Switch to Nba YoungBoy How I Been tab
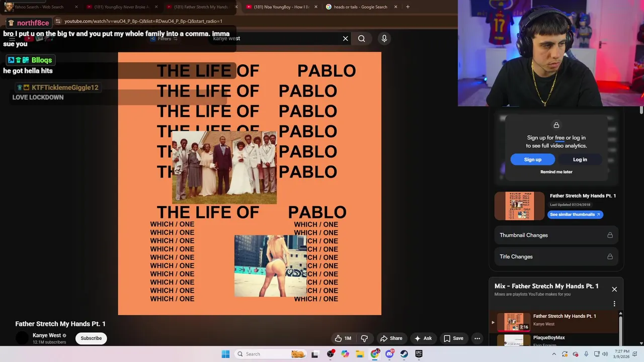Screen dimensions: 644x362 (282, 7)
